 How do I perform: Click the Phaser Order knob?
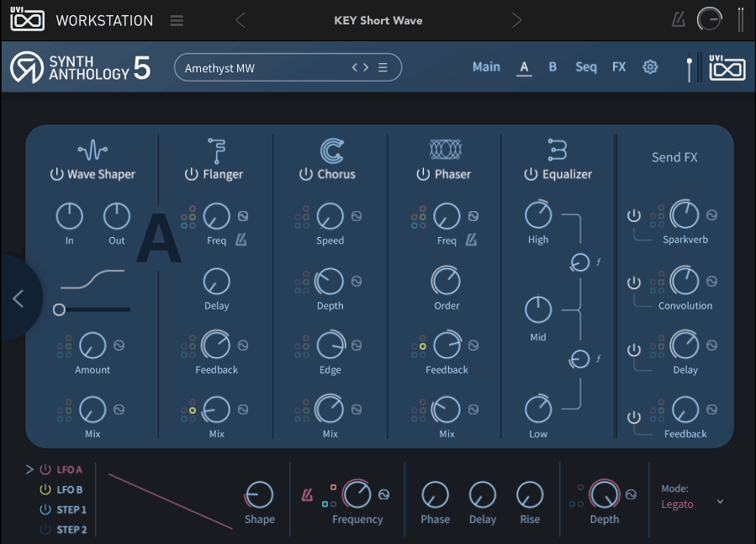tap(446, 281)
